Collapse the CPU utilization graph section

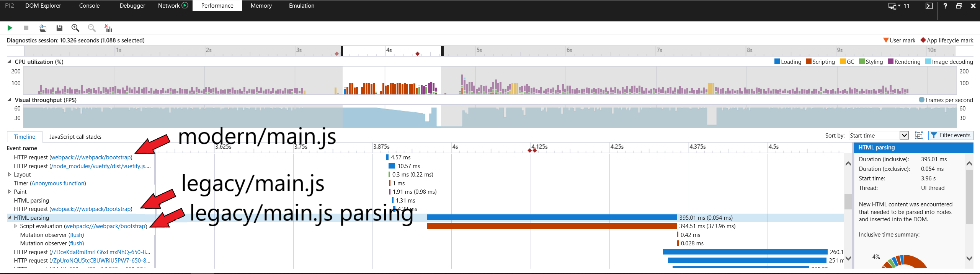(x=9, y=62)
